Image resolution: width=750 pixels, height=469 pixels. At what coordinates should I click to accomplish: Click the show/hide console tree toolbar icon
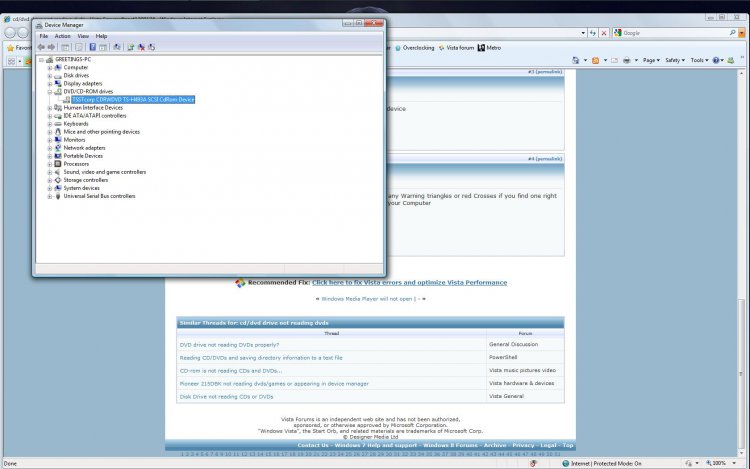point(65,47)
